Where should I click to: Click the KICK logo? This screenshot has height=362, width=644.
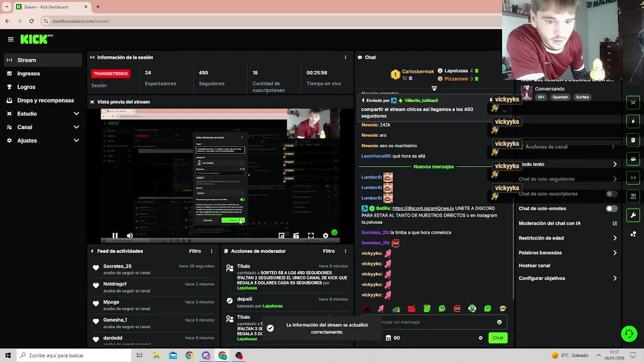pos(36,39)
